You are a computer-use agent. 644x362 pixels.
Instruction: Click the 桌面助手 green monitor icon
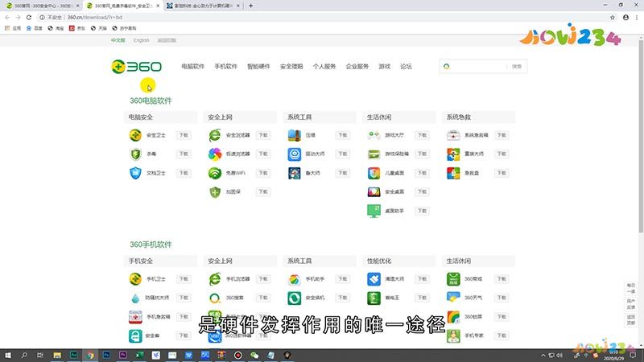(x=374, y=211)
